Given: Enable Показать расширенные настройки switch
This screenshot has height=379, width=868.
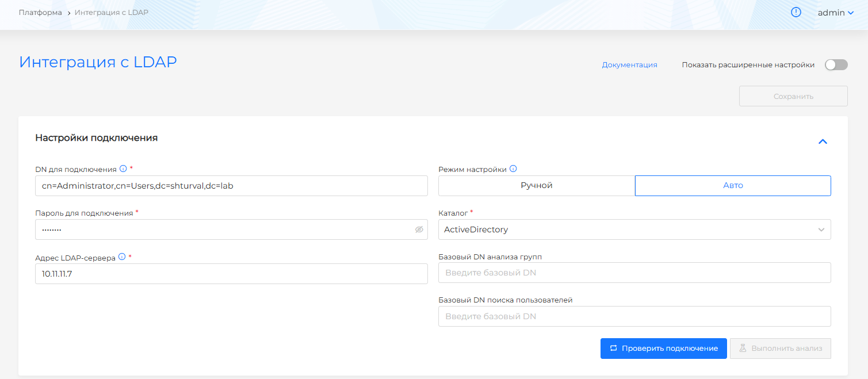Looking at the screenshot, I should pos(836,65).
